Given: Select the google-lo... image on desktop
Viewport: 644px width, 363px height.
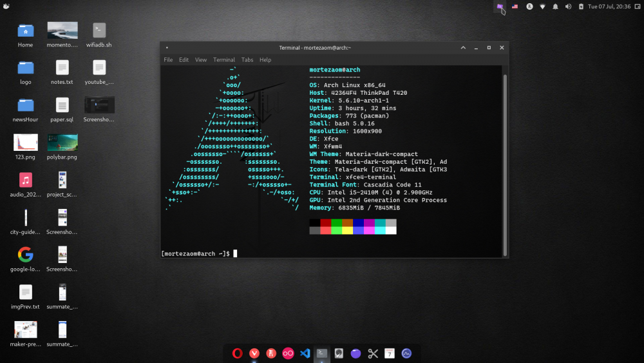Looking at the screenshot, I should coord(25,259).
